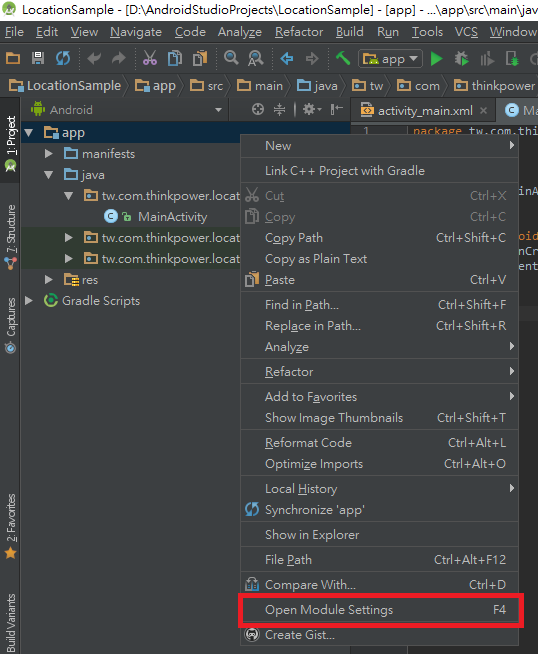Choose Open Module Settings
541x655 pixels.
(x=379, y=609)
